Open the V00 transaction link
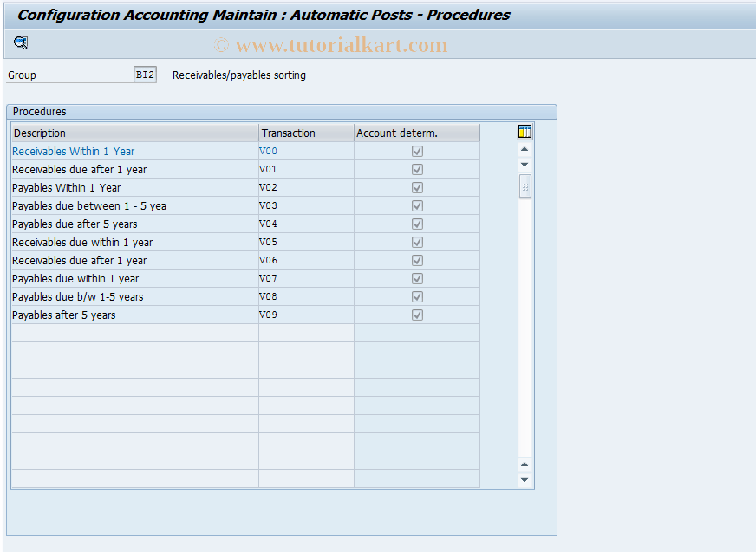Viewport: 756px width, 552px height. coord(269,151)
